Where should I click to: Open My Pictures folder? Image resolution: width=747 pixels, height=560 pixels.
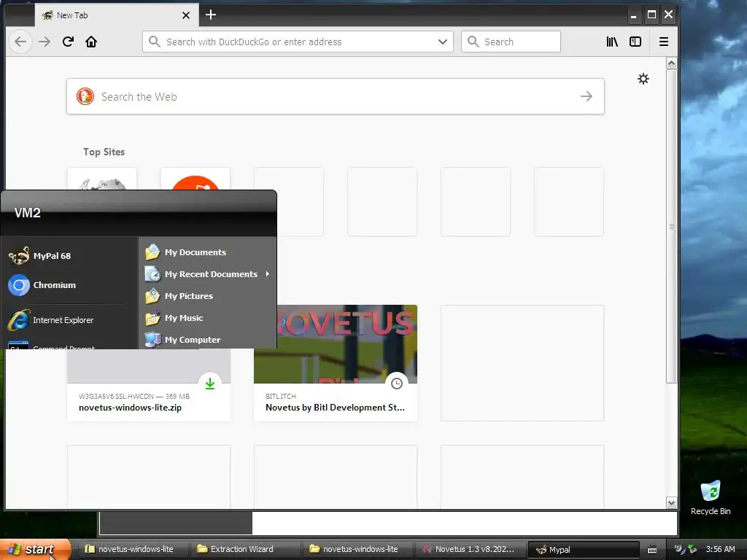pos(207,296)
